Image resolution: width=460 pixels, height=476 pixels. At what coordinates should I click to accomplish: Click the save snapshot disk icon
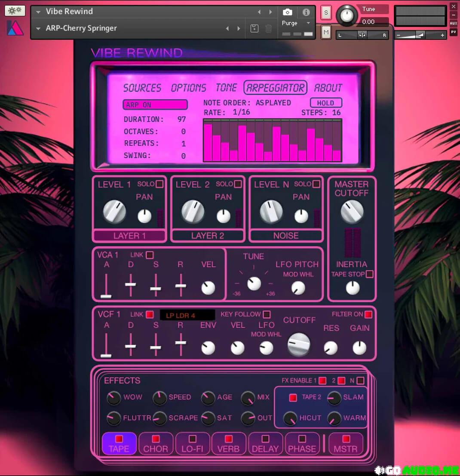(254, 28)
